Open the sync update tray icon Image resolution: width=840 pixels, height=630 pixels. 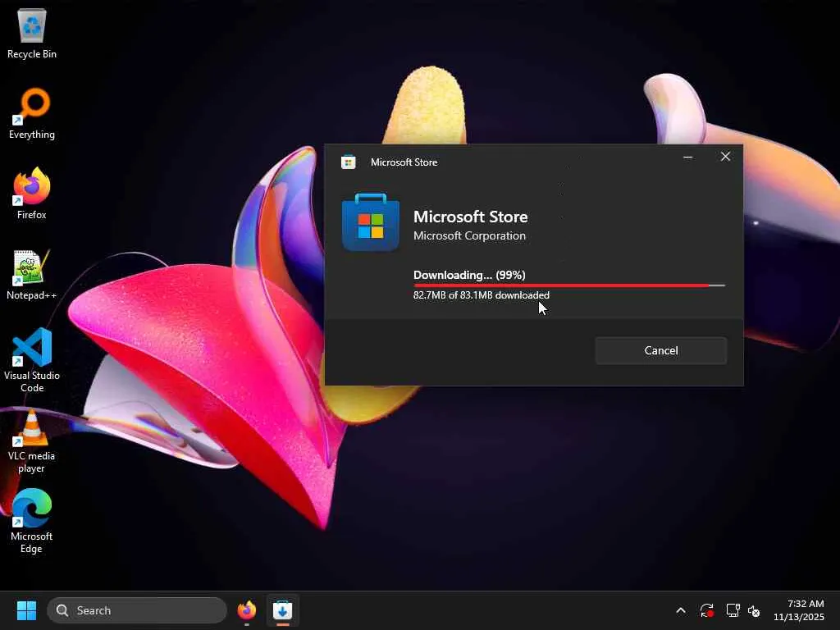706,610
